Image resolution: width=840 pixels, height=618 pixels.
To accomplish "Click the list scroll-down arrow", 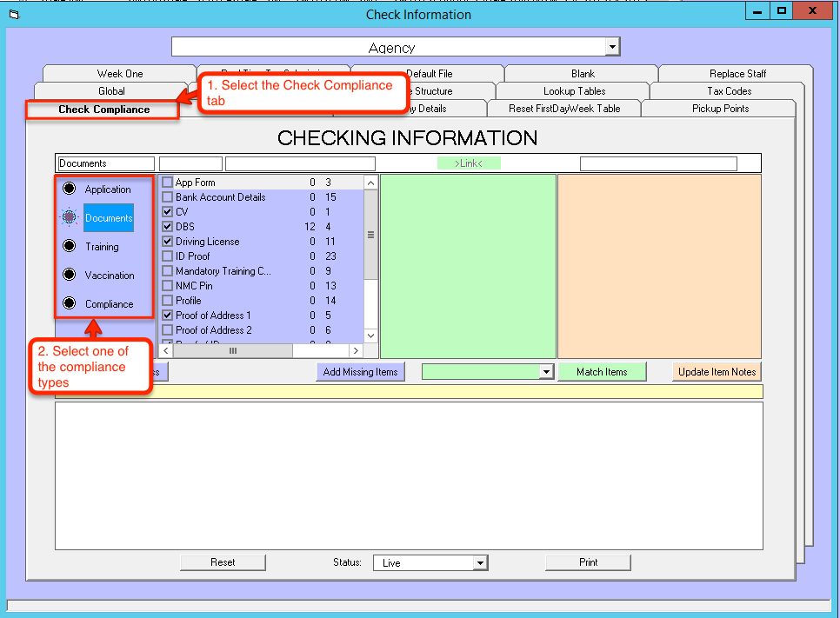I will 370,336.
